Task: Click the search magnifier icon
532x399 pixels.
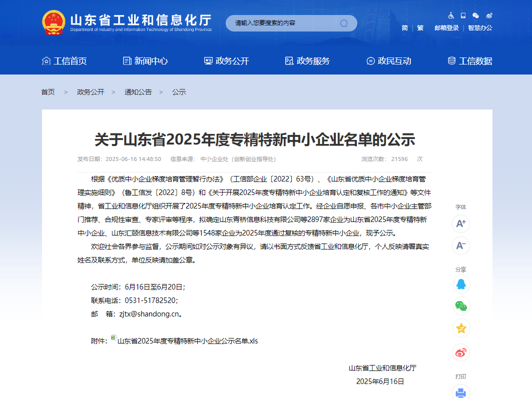Action: pos(344,23)
